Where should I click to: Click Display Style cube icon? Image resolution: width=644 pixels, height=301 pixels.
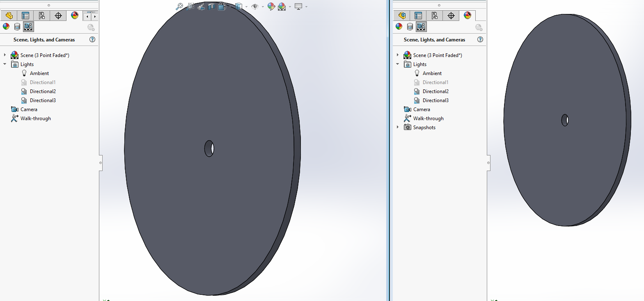[238, 7]
